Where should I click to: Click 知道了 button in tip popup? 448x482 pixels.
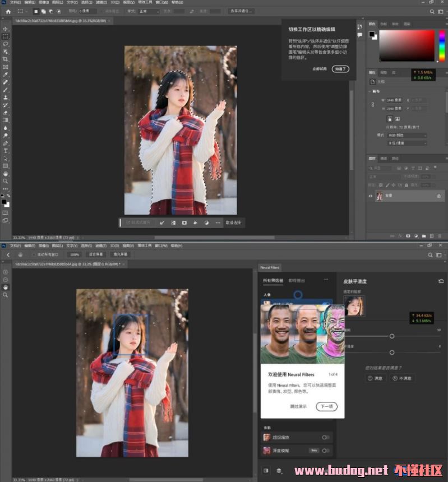tap(340, 69)
